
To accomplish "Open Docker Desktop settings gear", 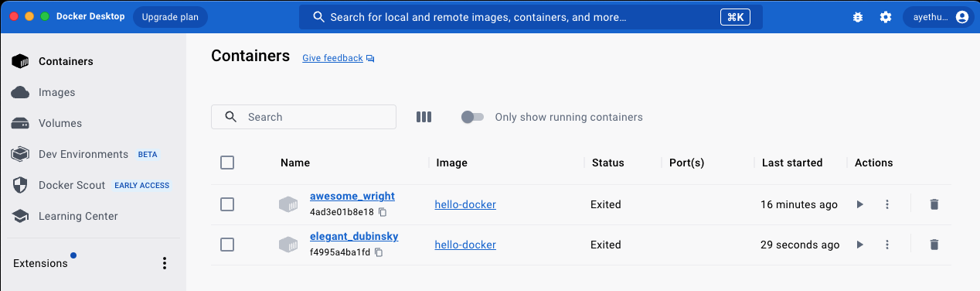I will 886,17.
